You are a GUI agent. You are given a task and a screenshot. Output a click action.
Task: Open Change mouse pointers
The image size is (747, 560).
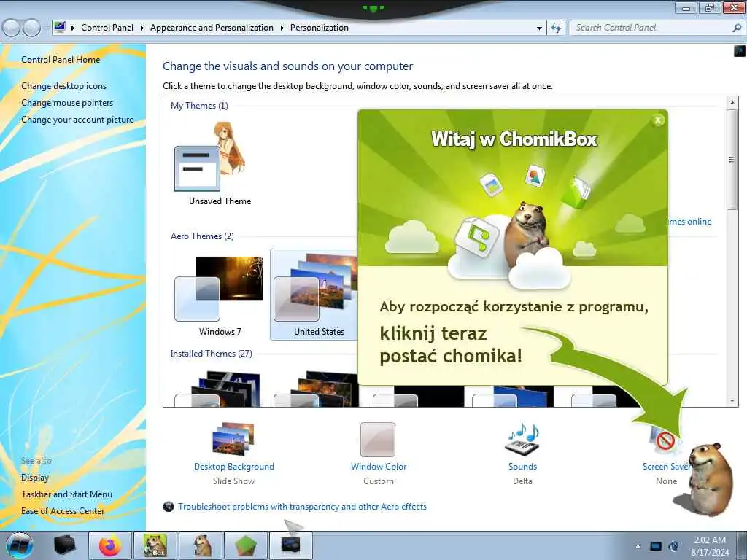click(x=67, y=103)
